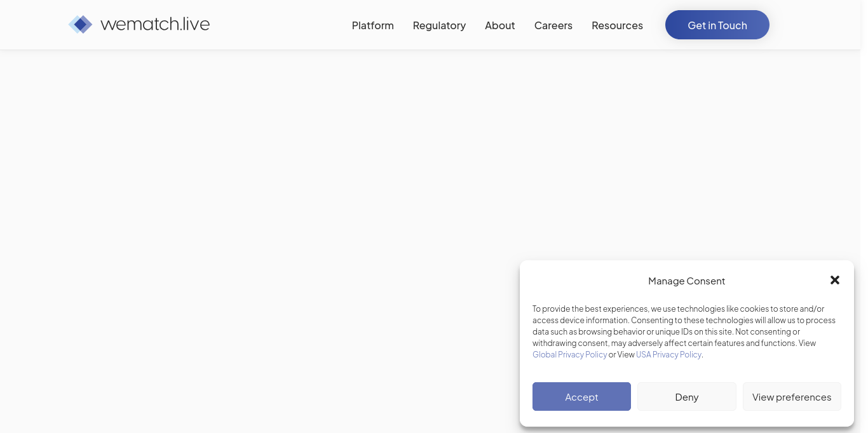The width and height of the screenshot is (868, 433).
Task: Open the USA Privacy Policy link
Action: click(668, 354)
